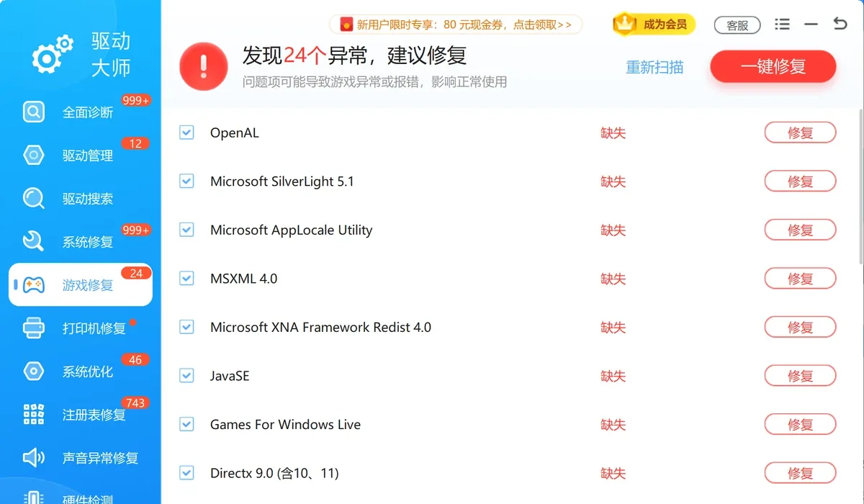Open the list menu icon in the title bar
This screenshot has width=864, height=504.
click(x=782, y=24)
